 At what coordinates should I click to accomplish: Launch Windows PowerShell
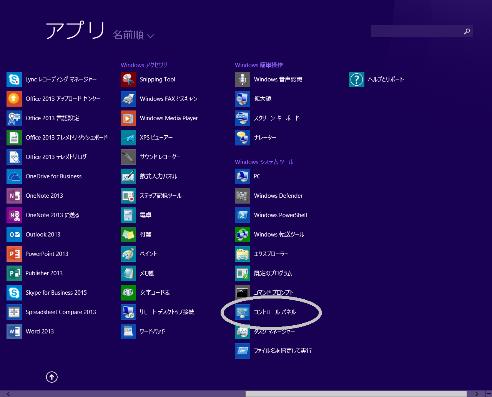272,215
